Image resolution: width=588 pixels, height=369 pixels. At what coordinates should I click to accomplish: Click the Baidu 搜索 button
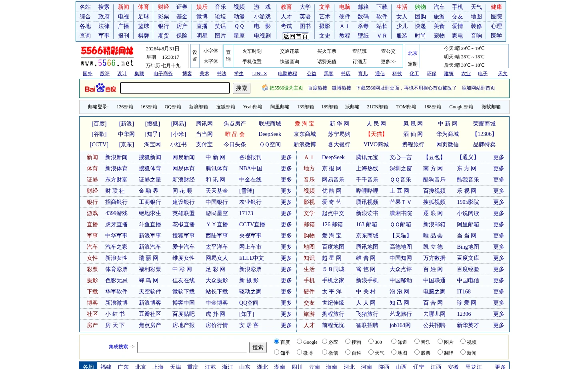click(x=242, y=88)
